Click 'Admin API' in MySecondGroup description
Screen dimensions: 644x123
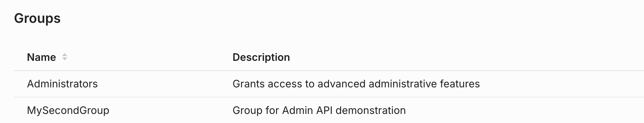(x=307, y=111)
